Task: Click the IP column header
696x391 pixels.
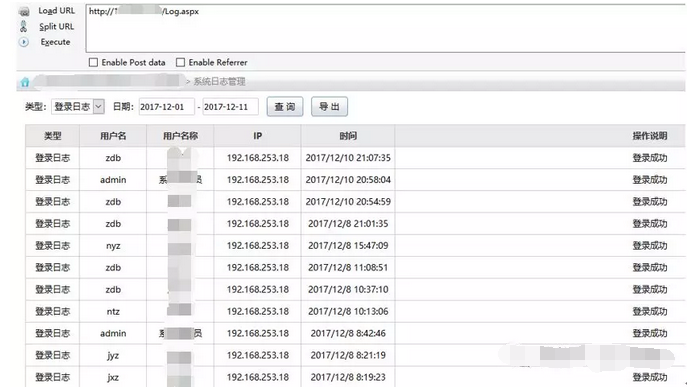Action: (257, 136)
